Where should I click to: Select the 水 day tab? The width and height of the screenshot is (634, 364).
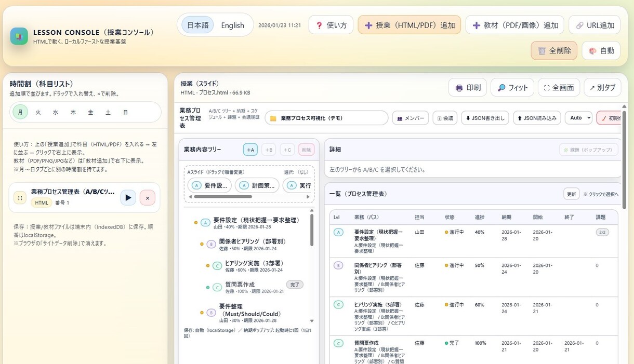(x=56, y=112)
